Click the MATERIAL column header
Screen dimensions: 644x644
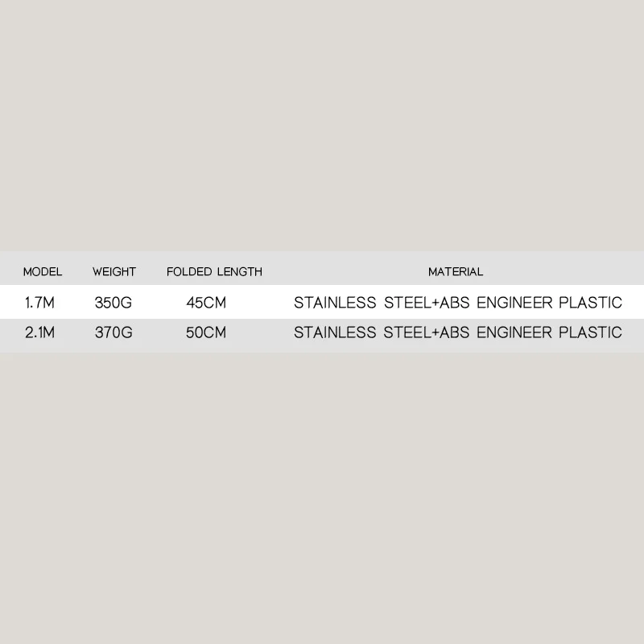coord(456,271)
